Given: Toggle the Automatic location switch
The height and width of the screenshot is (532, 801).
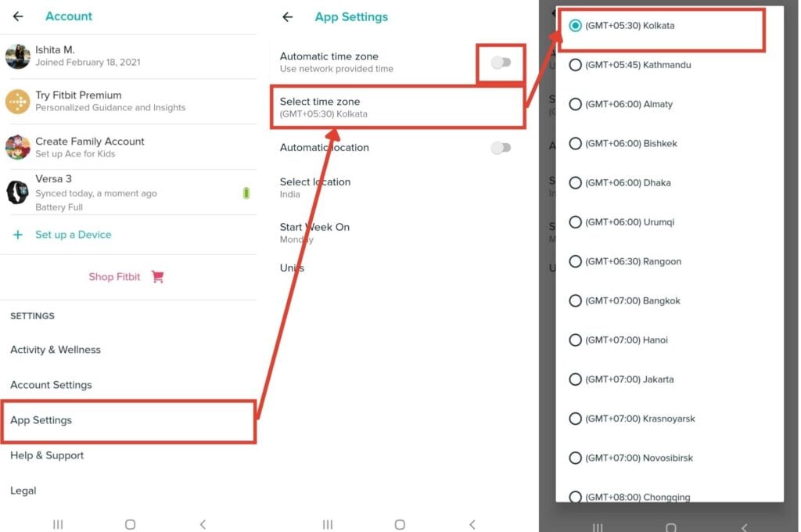Looking at the screenshot, I should point(501,148).
